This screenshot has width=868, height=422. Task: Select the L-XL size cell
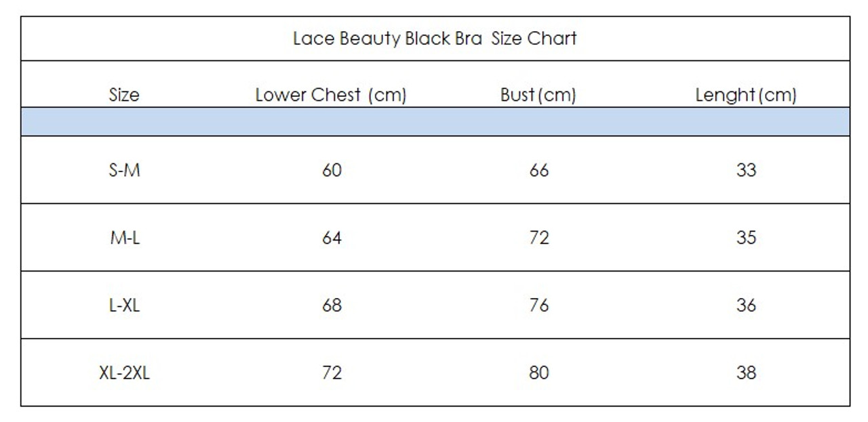(x=124, y=305)
